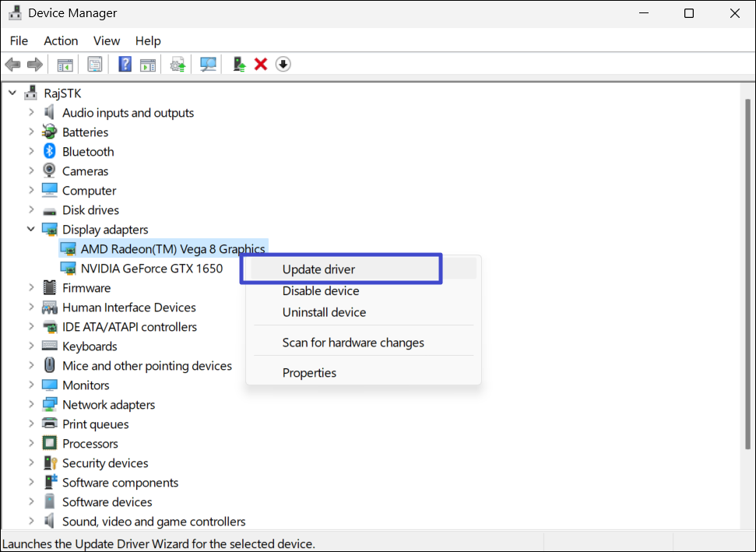Image resolution: width=756 pixels, height=552 pixels.
Task: Expand the Network adapters category
Action: coord(31,405)
